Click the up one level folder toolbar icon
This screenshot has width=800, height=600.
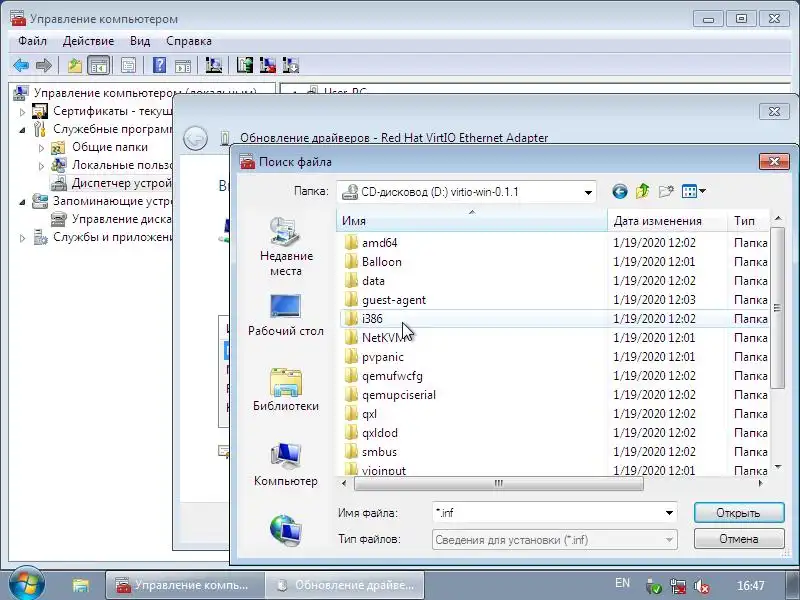[74, 65]
